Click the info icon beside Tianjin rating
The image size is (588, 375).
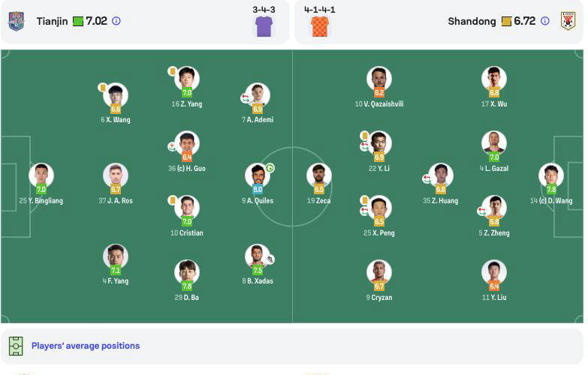coord(116,21)
